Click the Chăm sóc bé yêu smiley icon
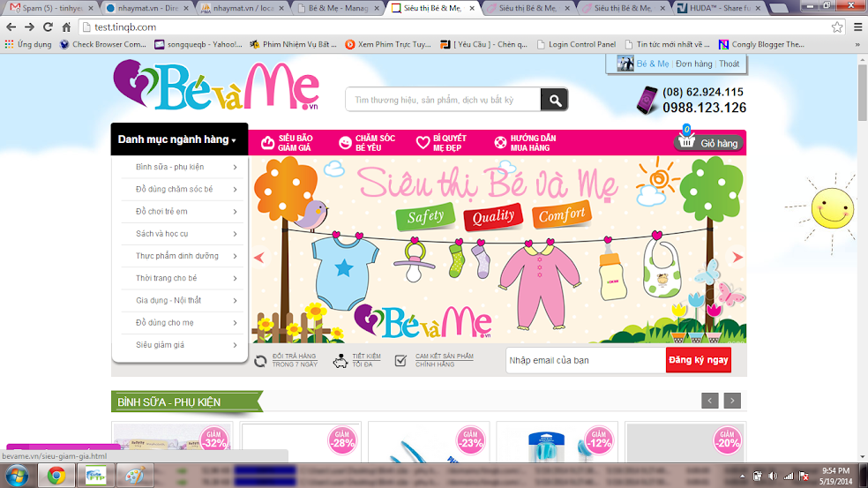The height and width of the screenshot is (488, 868). click(345, 143)
